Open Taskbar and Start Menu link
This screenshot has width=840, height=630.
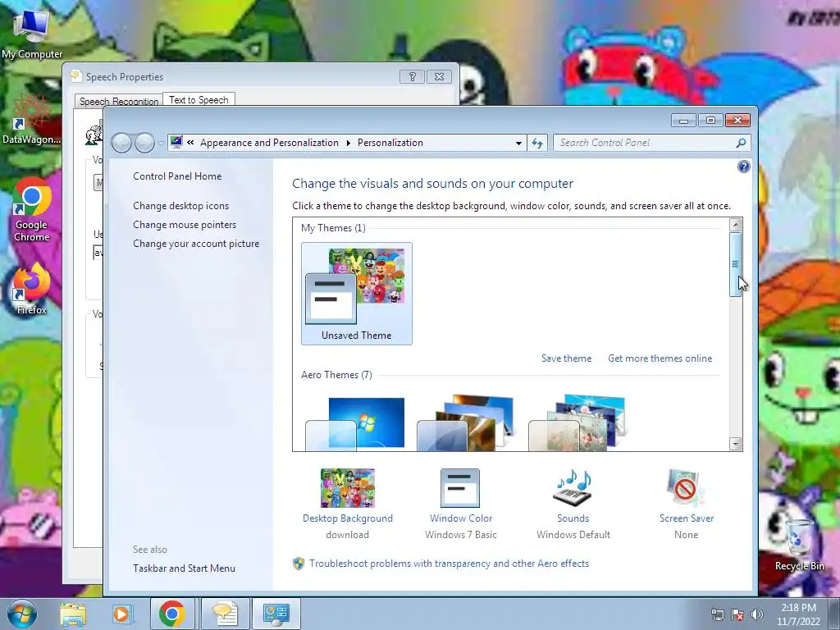tap(184, 568)
